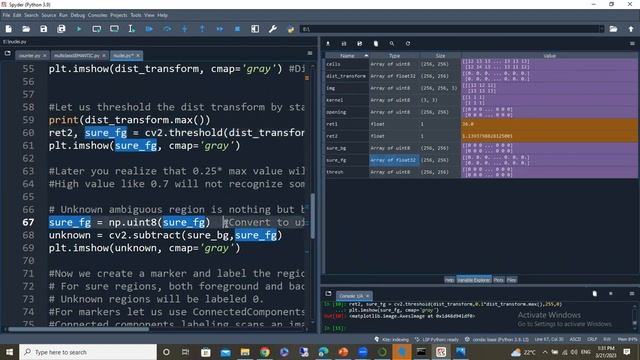This screenshot has width=640, height=360.
Task: Browse editor tabs via the file switcher icon
Action: (x=7, y=53)
